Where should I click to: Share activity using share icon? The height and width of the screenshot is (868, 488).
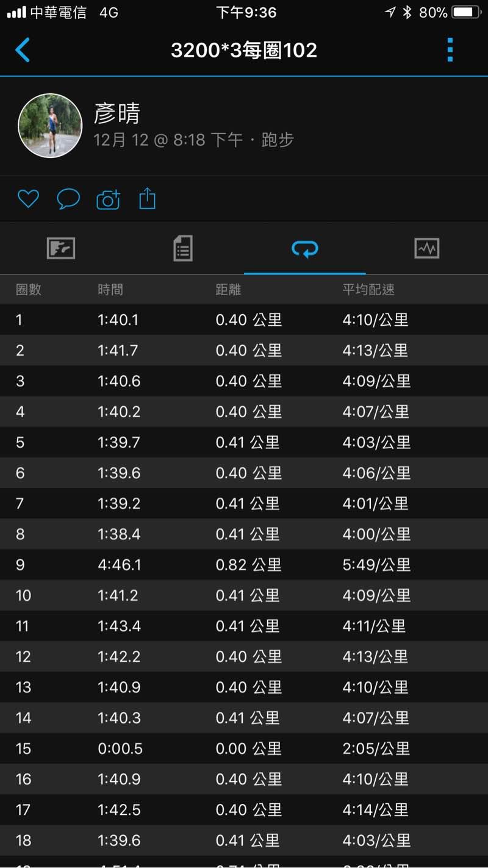coord(148,199)
